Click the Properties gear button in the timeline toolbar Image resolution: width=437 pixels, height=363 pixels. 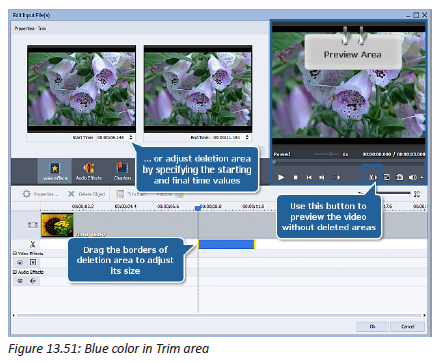coord(40,194)
